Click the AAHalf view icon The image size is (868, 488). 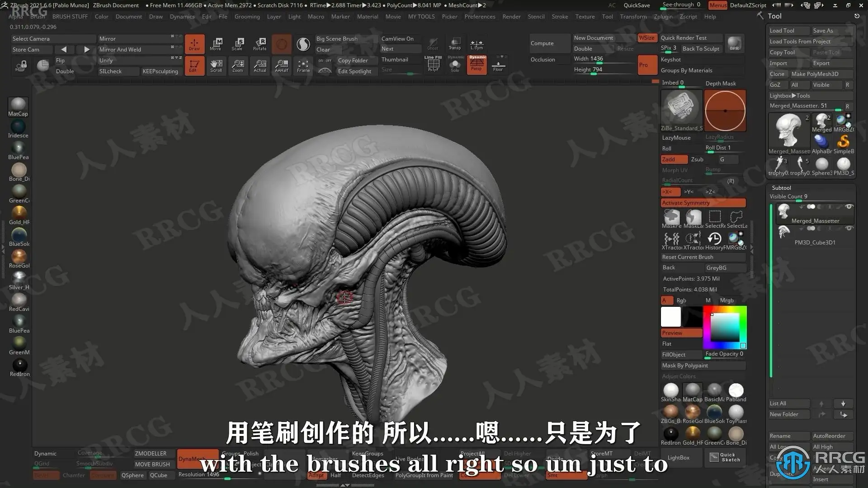[x=282, y=66]
